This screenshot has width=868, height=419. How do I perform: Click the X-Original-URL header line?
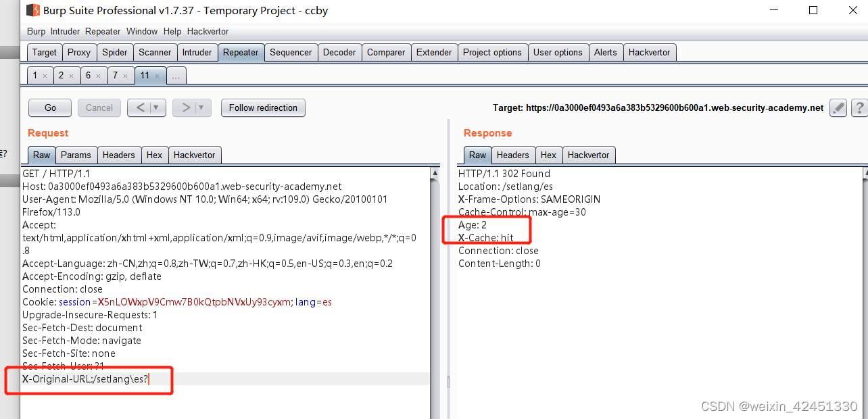(85, 379)
